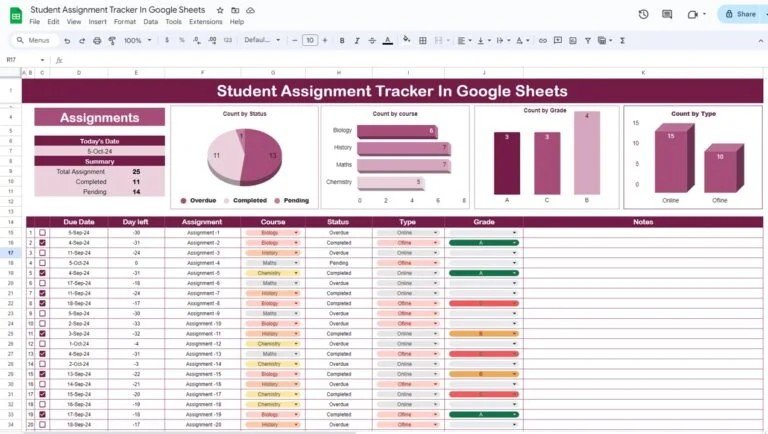Collapse the toolbar with the chevron
This screenshot has width=768, height=434.
click(760, 41)
